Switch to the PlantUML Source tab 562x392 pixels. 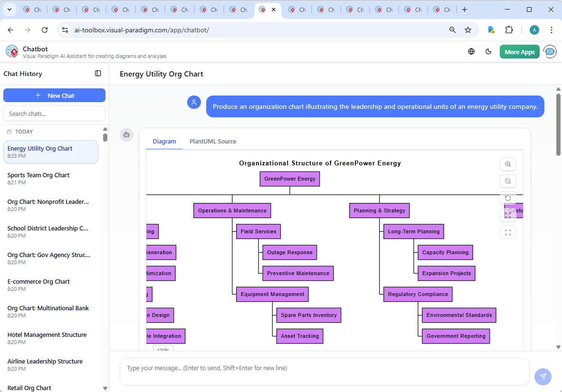click(212, 141)
